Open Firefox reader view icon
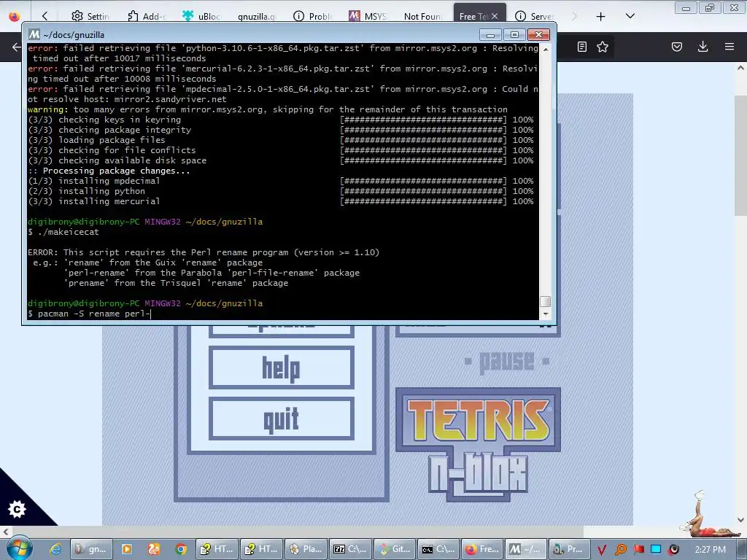This screenshot has height=560, width=747. pos(581,47)
